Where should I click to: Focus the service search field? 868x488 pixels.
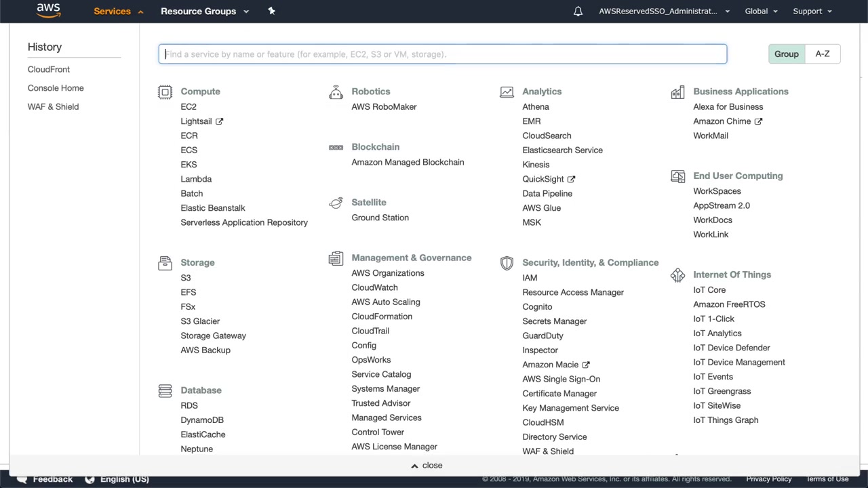pyautogui.click(x=442, y=54)
